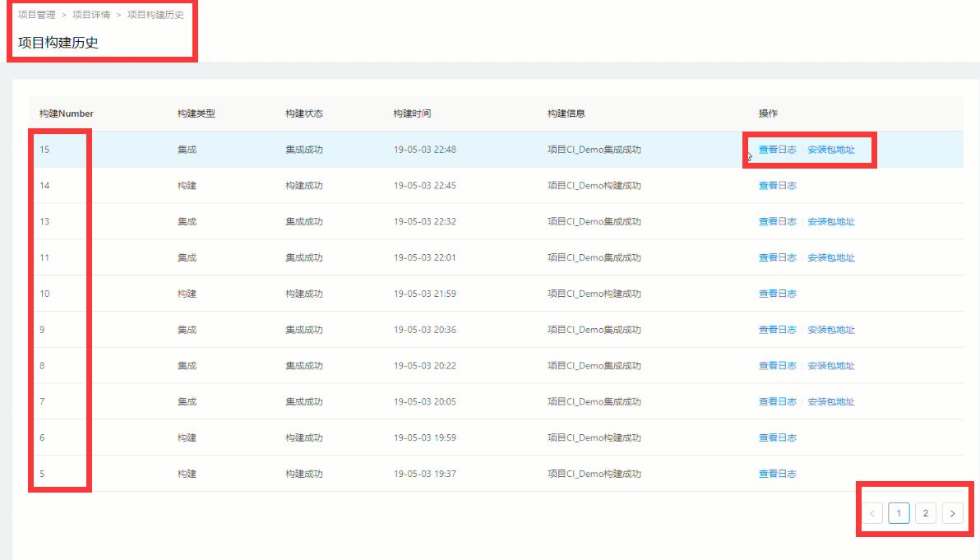Screen dimensions: 980x560
Task: Open 项目管理 breadcrumb link
Action: point(37,14)
